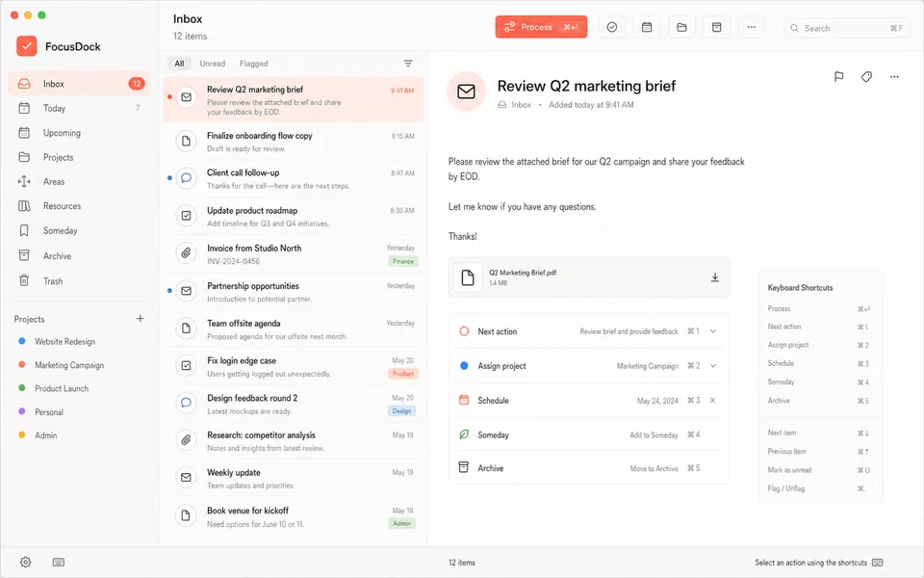Click chat bubble icon on Client call follow-up

[186, 177]
